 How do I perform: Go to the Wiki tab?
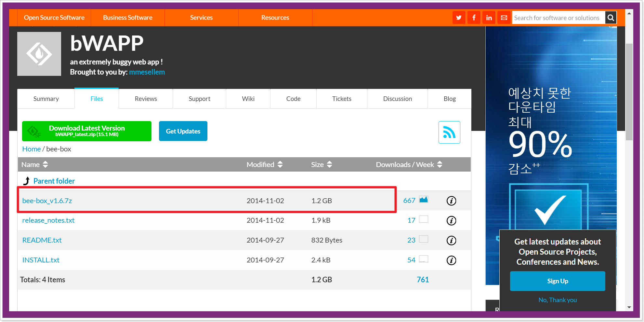coord(248,99)
